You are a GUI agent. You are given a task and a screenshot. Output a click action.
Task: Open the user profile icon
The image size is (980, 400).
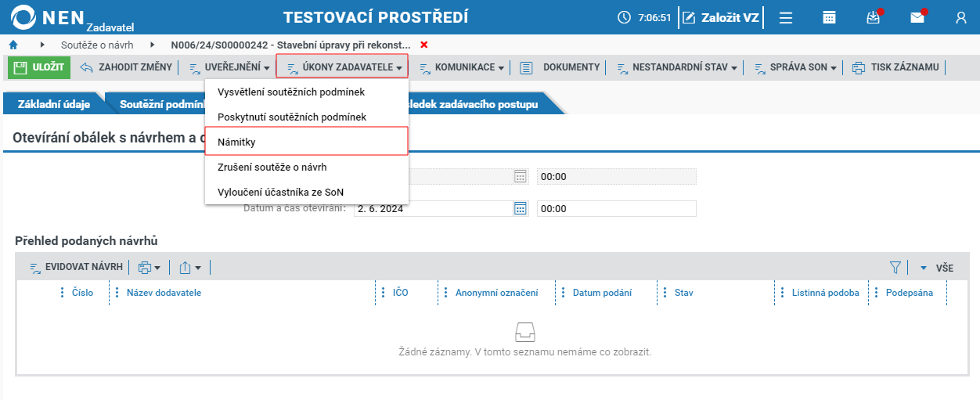pyautogui.click(x=961, y=17)
